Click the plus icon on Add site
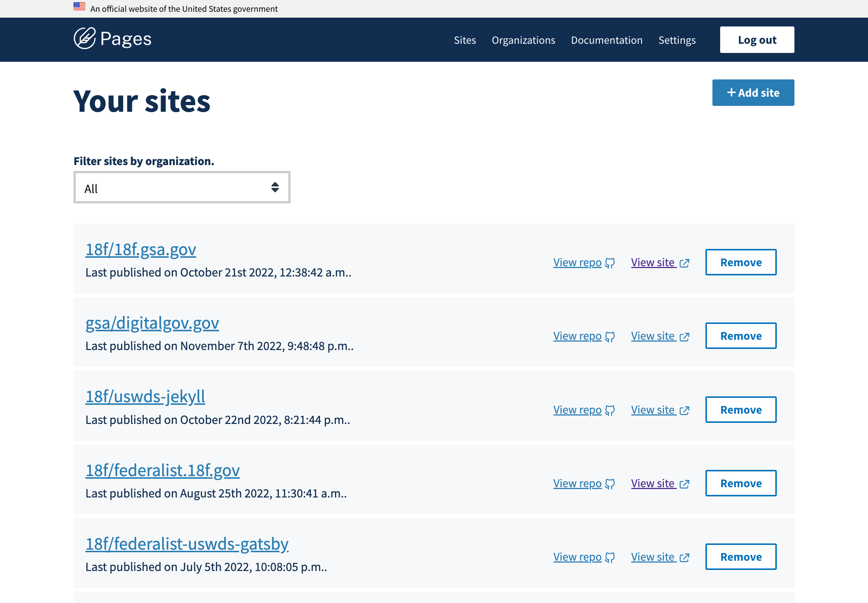This screenshot has height=603, width=868. coord(732,92)
